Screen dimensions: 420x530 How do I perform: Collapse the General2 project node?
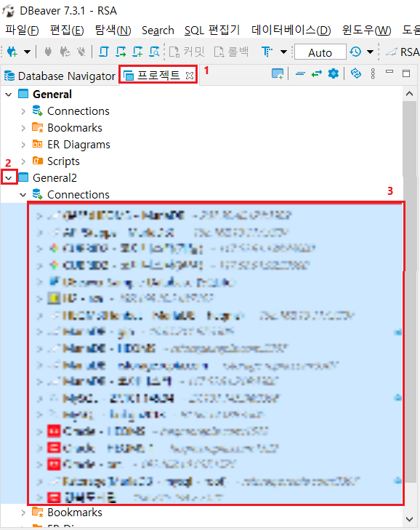pos(9,177)
